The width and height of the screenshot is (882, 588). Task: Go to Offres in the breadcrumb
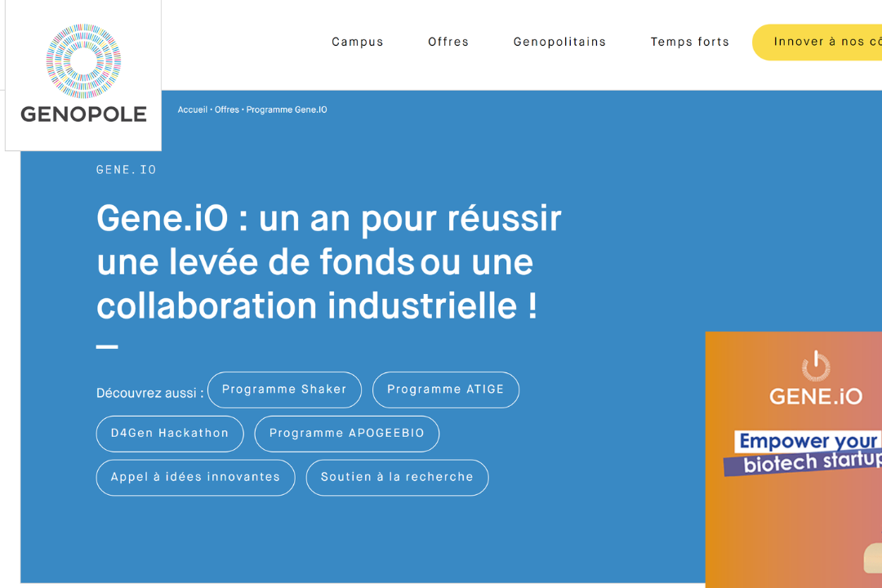(x=227, y=109)
